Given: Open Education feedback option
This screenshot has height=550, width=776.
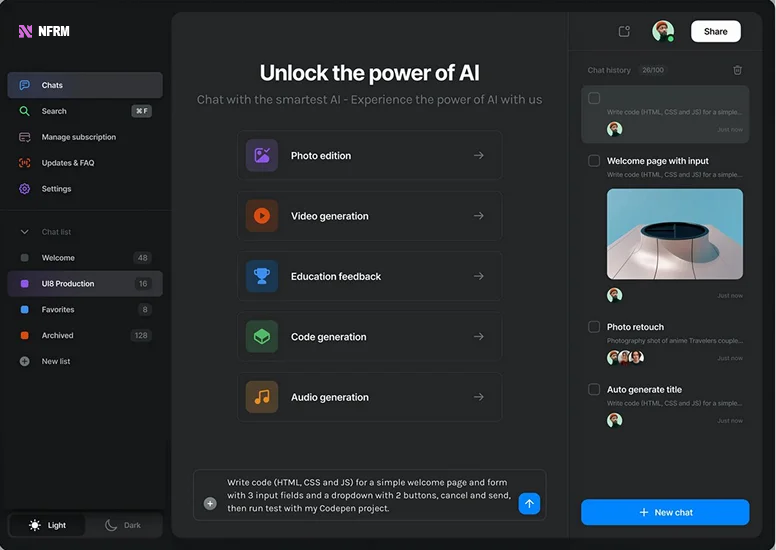Looking at the screenshot, I should [x=370, y=276].
